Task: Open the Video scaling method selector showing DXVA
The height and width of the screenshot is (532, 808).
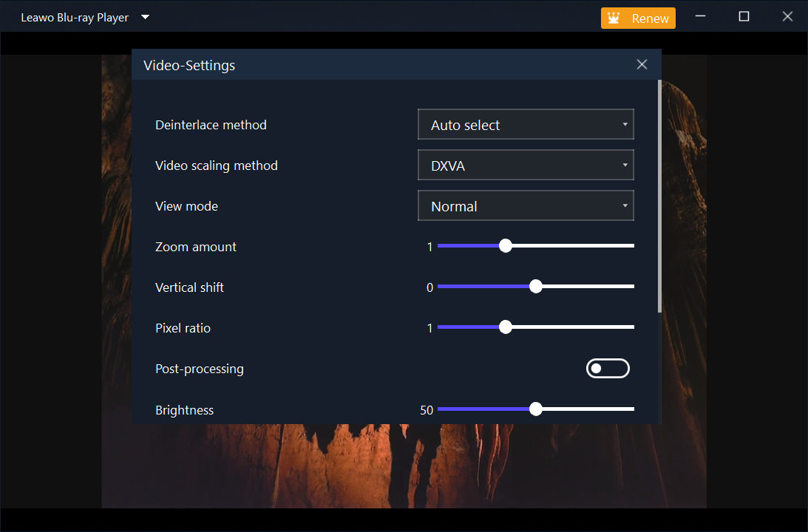Action: click(x=526, y=165)
